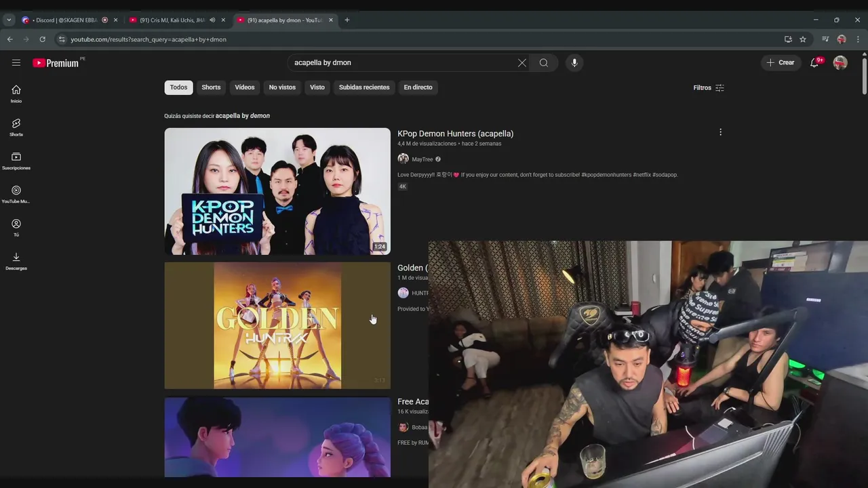Open Shorts in the left sidebar
This screenshot has height=488, width=868.
click(x=16, y=127)
